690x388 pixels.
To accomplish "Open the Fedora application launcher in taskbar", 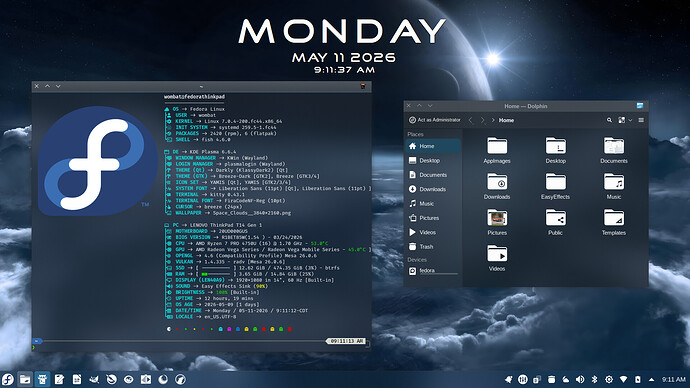I will click(8, 379).
